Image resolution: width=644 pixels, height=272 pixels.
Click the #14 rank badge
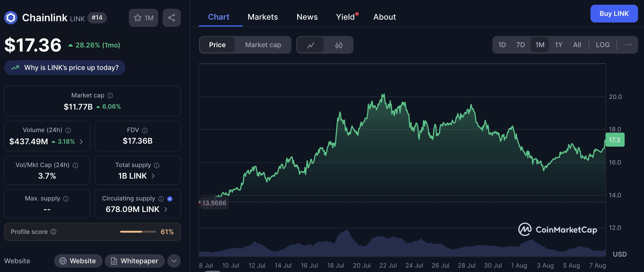click(x=97, y=18)
